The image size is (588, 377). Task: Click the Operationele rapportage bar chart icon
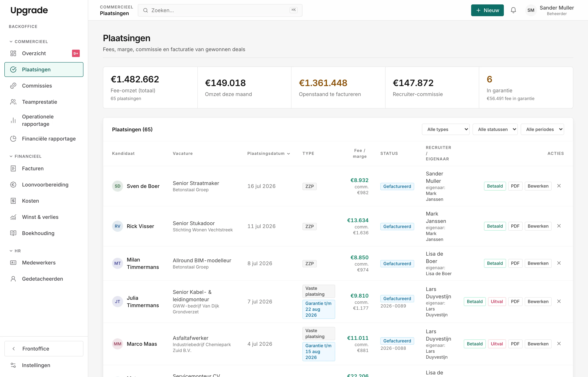pyautogui.click(x=13, y=120)
